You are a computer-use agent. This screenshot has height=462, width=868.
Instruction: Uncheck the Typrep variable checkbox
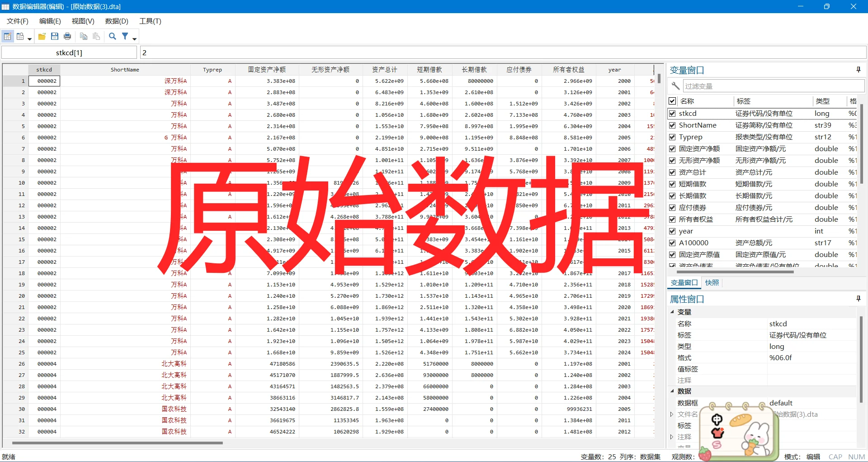[x=672, y=137]
